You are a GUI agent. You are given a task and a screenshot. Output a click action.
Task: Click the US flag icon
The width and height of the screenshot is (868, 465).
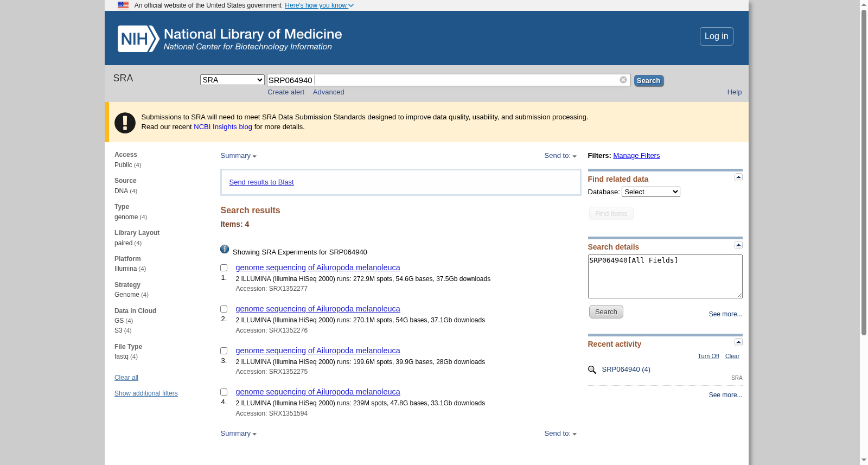[123, 5]
